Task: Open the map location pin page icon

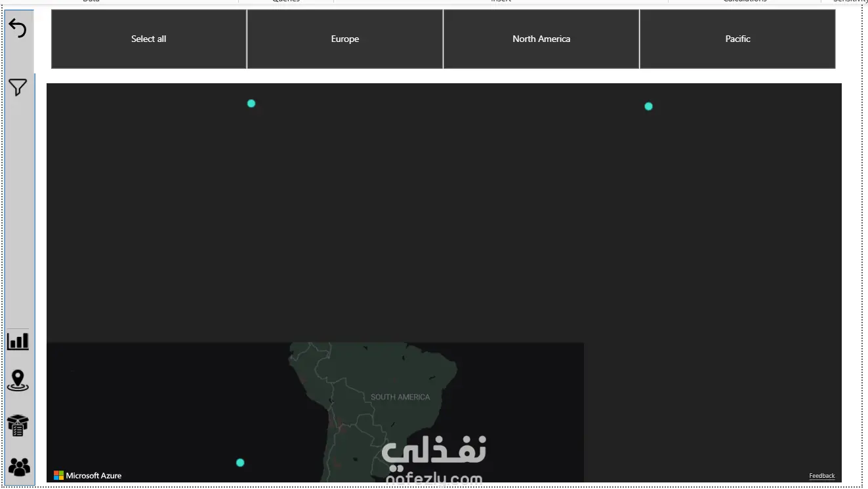Action: click(x=18, y=380)
